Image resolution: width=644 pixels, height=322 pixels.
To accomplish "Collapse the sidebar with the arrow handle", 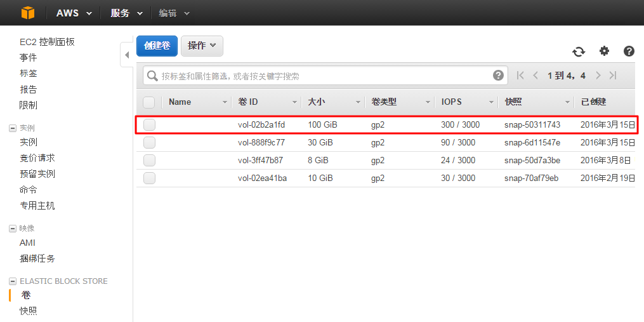I will [126, 55].
